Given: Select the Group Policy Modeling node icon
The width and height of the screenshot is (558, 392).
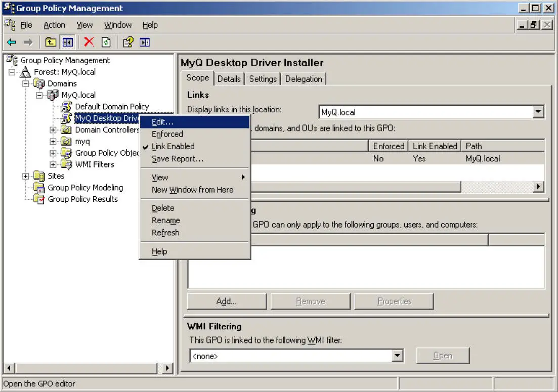Looking at the screenshot, I should tap(39, 188).
